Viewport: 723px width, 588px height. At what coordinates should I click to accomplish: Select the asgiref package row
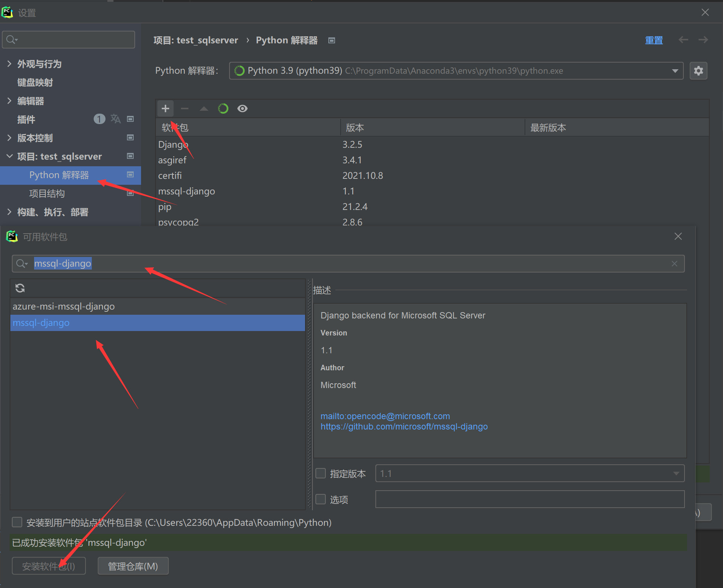pos(432,160)
